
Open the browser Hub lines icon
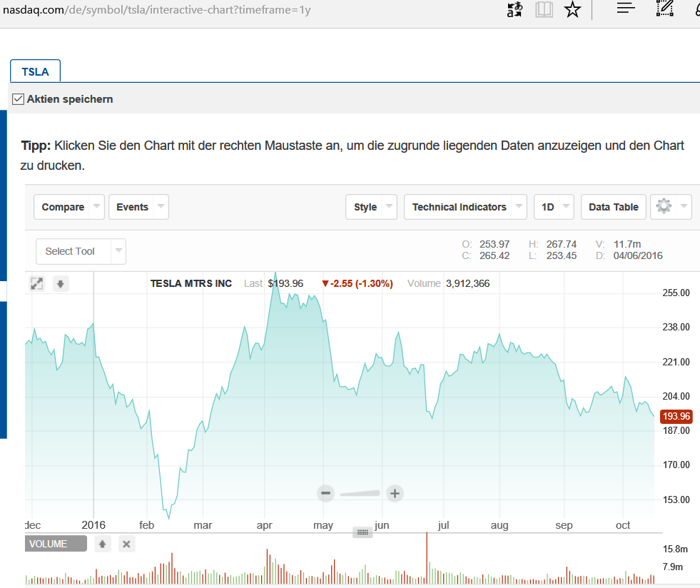click(626, 8)
